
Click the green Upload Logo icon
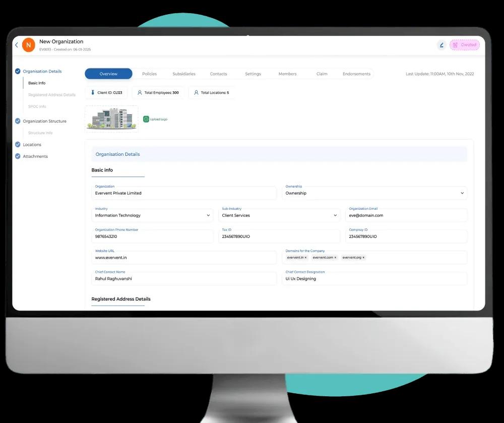pos(146,119)
